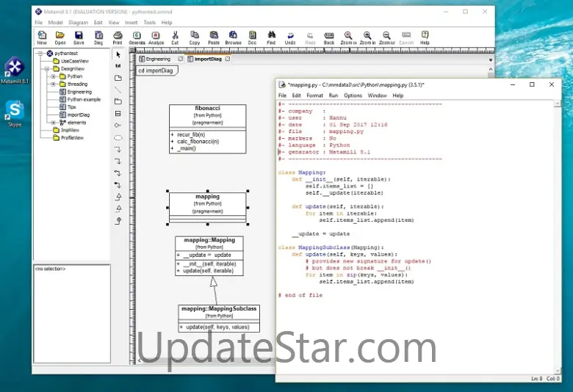Click the Copy toolbar icon
The width and height of the screenshot is (573, 392).
(x=195, y=37)
